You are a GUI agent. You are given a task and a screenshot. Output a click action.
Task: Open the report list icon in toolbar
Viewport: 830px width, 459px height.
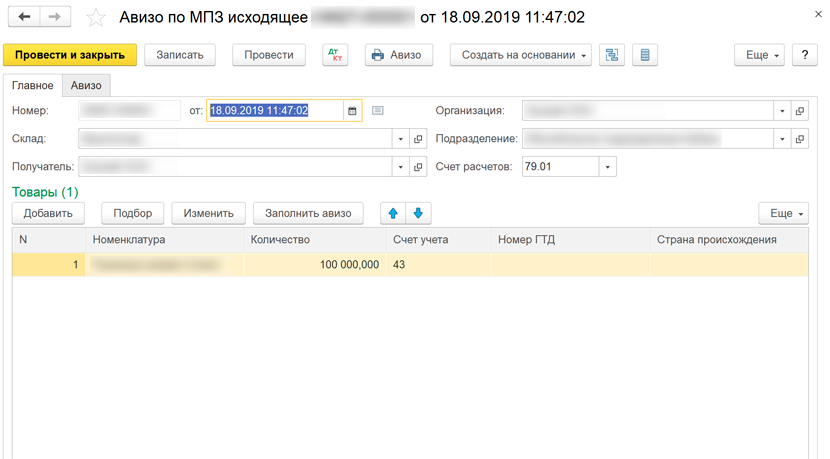tap(644, 55)
